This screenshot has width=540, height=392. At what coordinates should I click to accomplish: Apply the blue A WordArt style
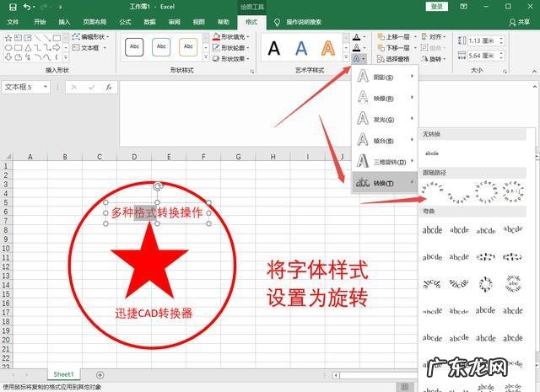tap(301, 48)
